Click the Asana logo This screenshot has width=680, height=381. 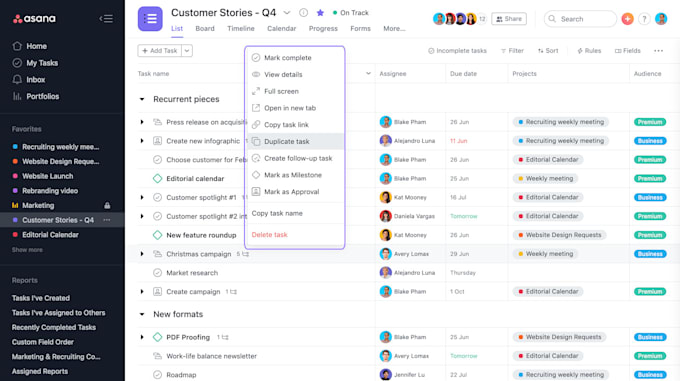coord(34,19)
